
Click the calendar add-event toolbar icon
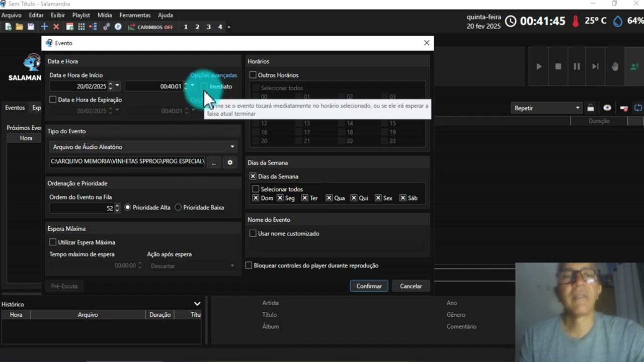[70, 27]
